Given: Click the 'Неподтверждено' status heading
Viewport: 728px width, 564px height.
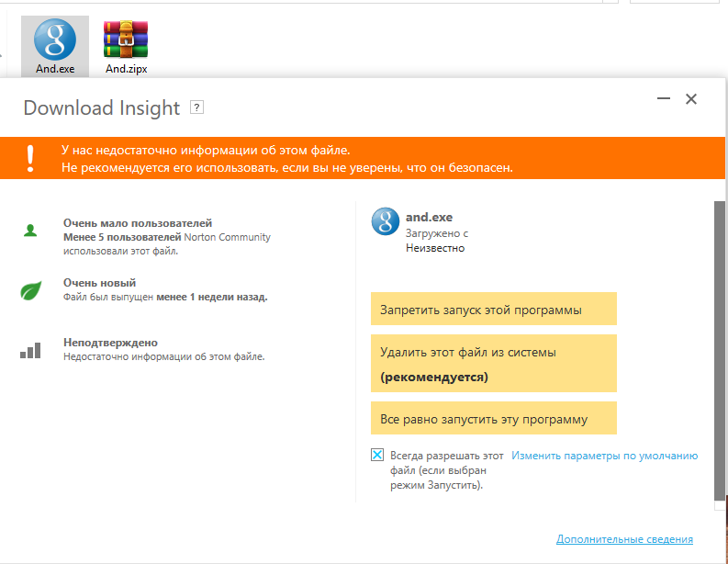Looking at the screenshot, I should (110, 343).
